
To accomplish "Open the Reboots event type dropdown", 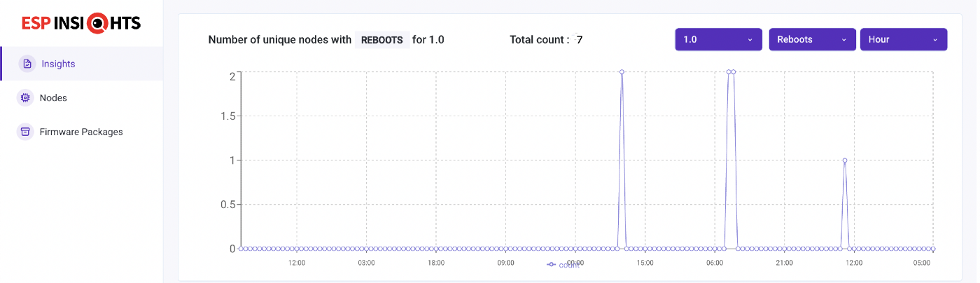I will click(x=812, y=40).
